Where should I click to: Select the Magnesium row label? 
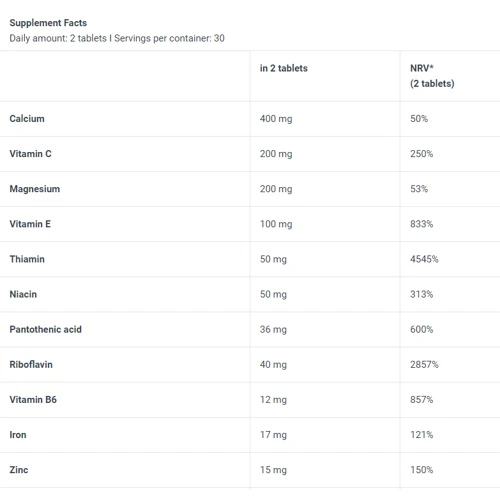[35, 189]
